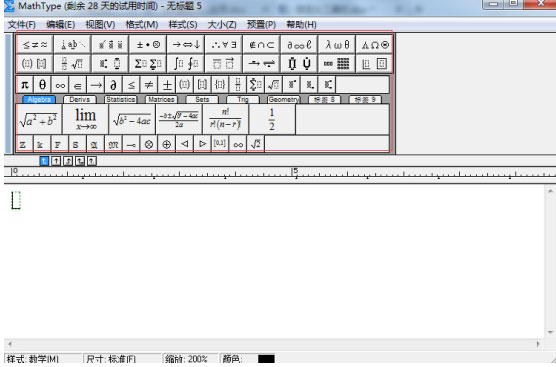Click the black color swatch in status bar
This screenshot has width=556, height=367.
266,359
